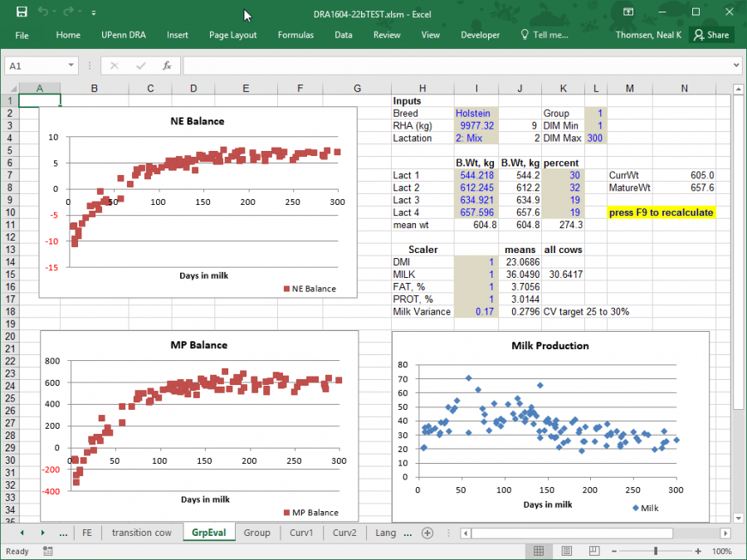Add a new sheet with plus icon
The width and height of the screenshot is (747, 560).
(x=427, y=533)
